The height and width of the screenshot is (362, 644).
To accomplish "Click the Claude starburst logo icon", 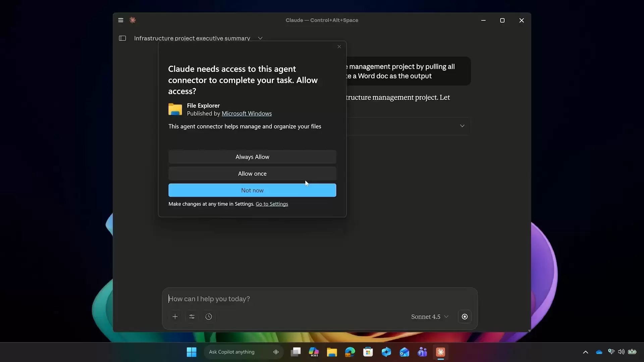I will 132,20.
